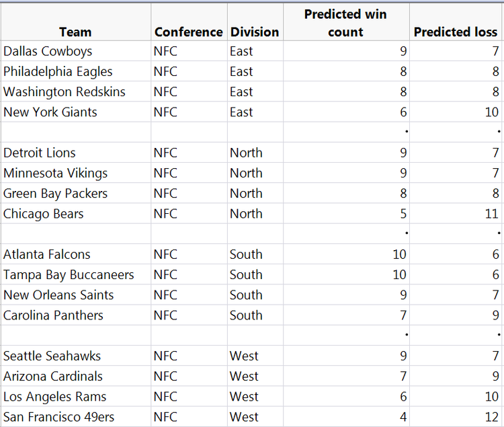The image size is (504, 427).
Task: Select the Washington Redskins cell
Action: click(65, 91)
